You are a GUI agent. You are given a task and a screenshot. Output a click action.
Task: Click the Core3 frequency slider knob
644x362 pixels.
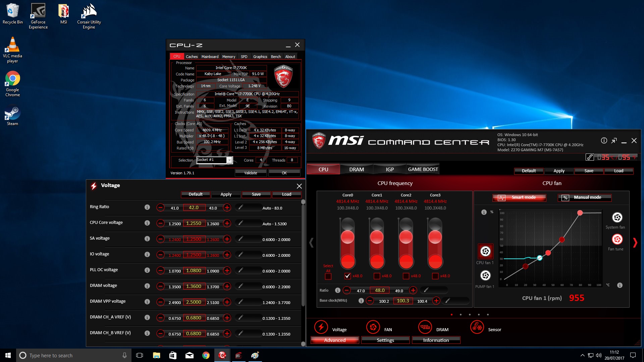pos(435,237)
